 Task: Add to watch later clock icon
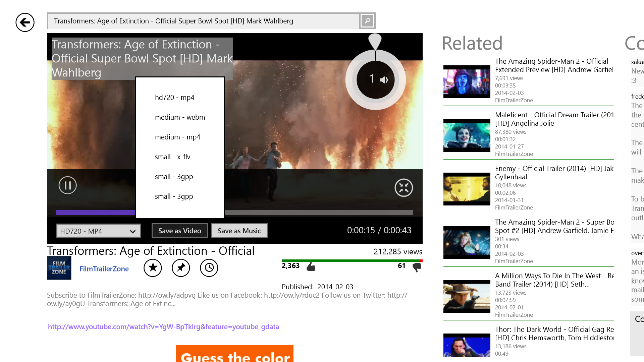209,267
